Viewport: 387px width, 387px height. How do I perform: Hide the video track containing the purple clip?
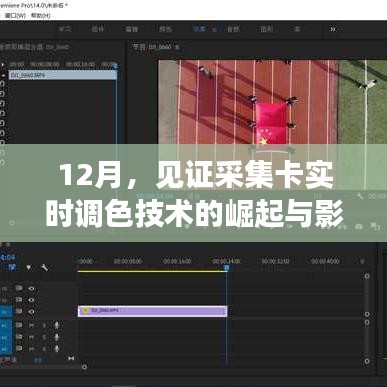coord(31,312)
